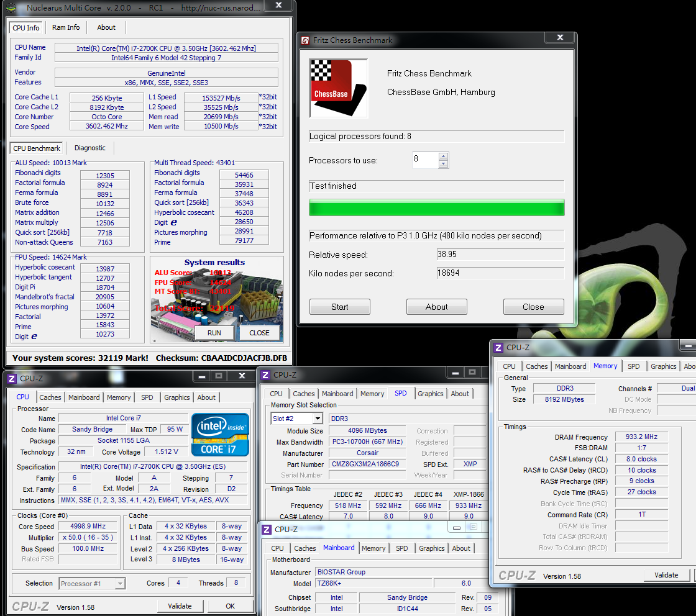The width and height of the screenshot is (696, 616).
Task: Open Caches tab in right CPU-Z Memory window
Action: click(x=537, y=366)
